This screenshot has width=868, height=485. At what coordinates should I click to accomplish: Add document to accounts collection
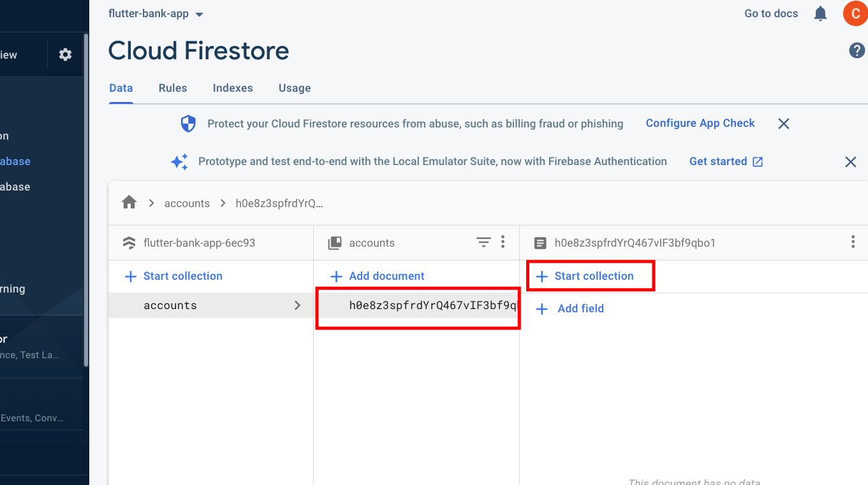[x=378, y=276]
